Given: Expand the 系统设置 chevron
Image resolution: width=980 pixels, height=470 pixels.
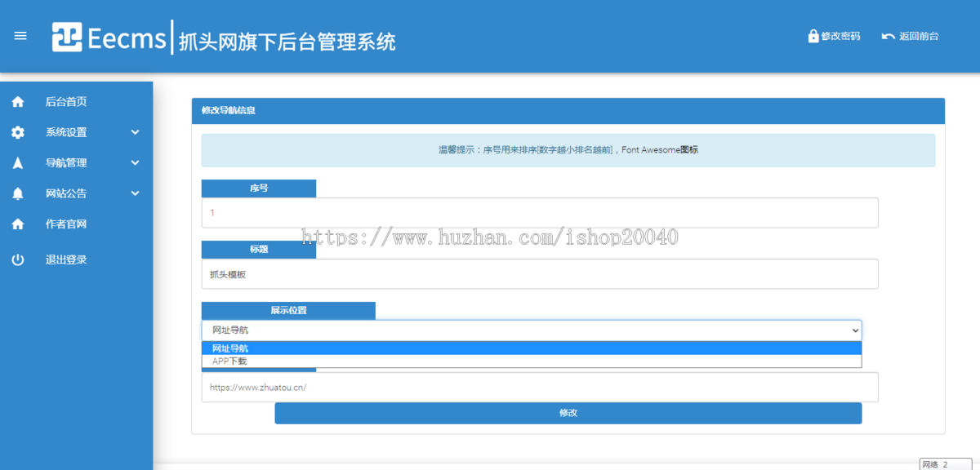Looking at the screenshot, I should click(x=136, y=132).
